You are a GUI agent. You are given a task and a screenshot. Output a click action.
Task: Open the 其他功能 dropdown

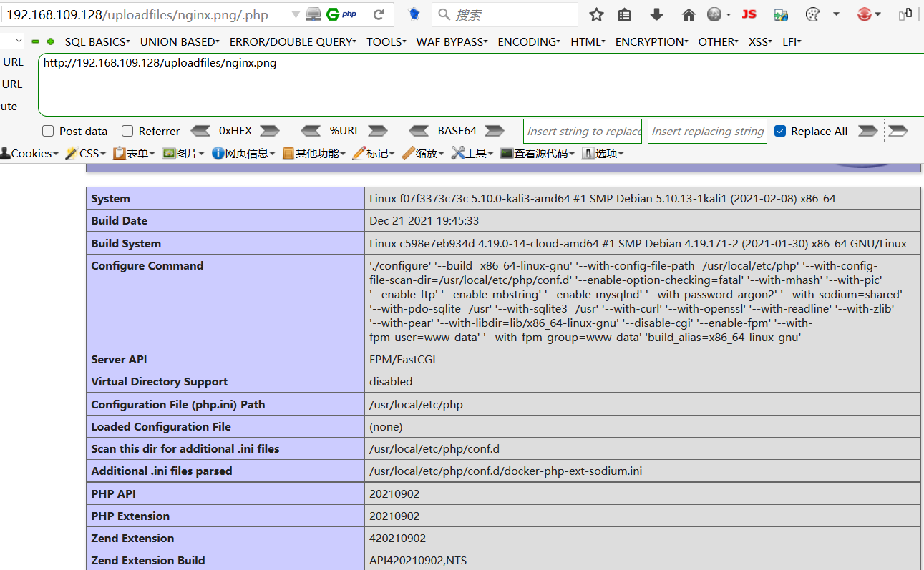(x=314, y=153)
